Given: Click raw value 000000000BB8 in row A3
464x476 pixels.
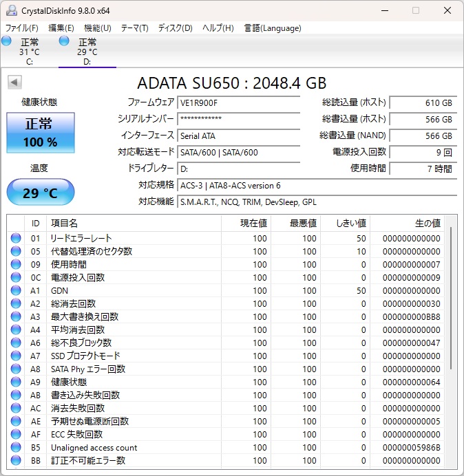Looking at the screenshot, I should tap(412, 316).
